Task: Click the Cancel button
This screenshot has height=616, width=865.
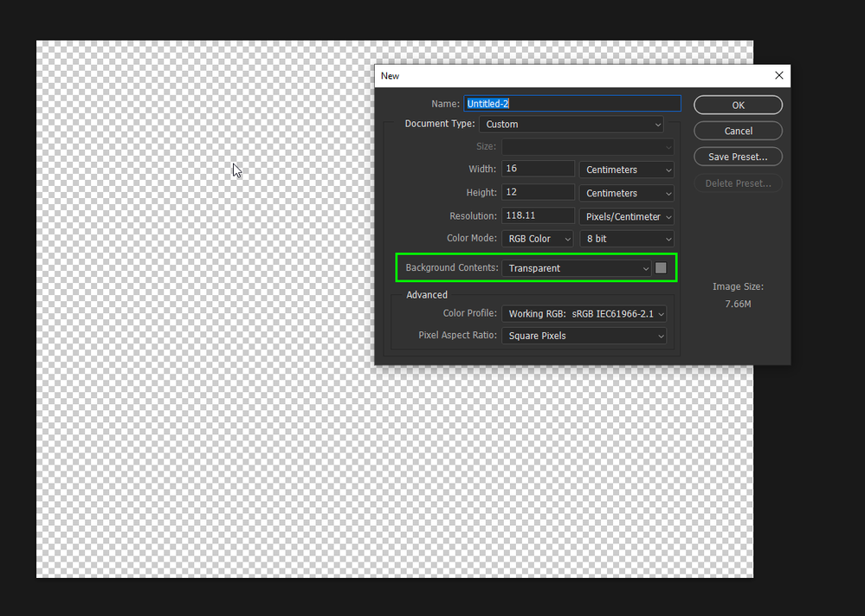Action: (738, 131)
